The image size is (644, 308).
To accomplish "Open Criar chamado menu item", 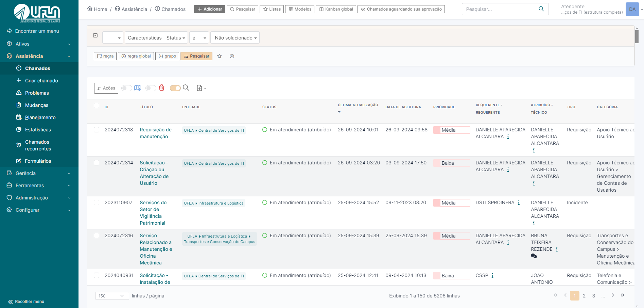I will 39,81.
